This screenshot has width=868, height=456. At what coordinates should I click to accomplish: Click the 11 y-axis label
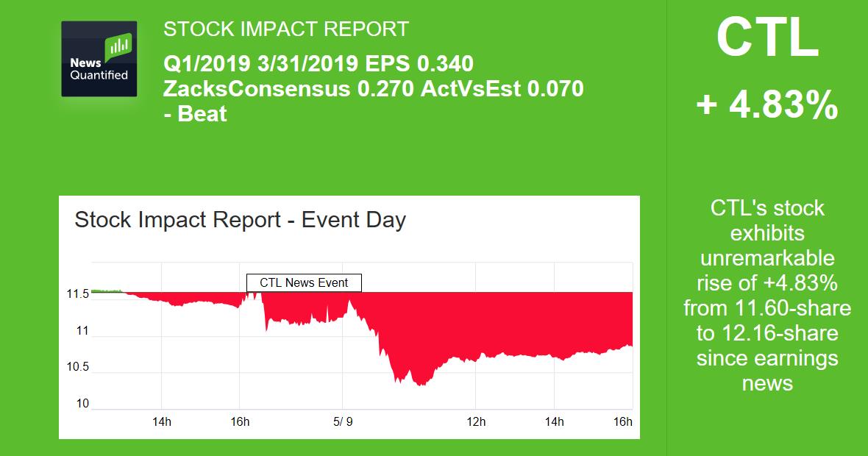click(82, 331)
